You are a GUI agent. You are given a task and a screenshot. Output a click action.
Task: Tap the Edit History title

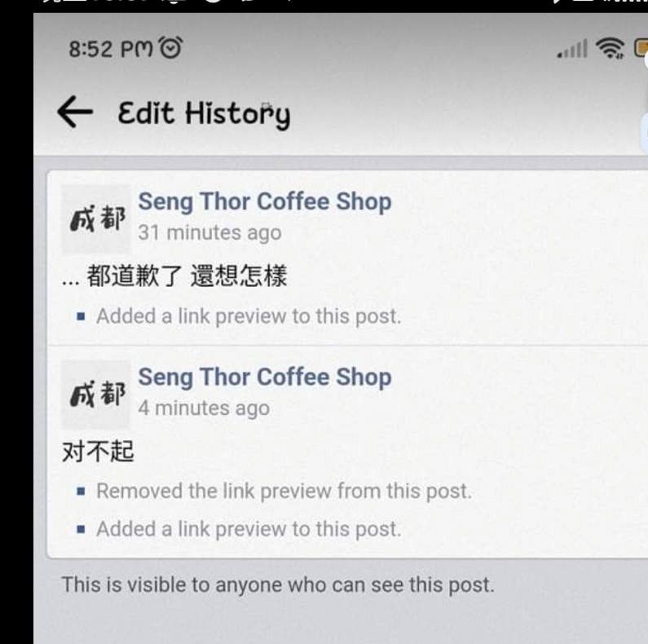click(x=204, y=113)
